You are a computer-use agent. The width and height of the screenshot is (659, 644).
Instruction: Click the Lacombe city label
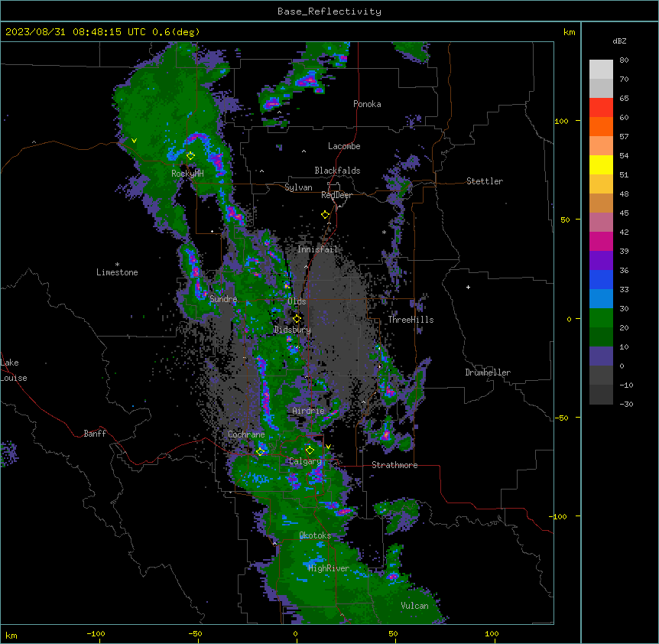[x=344, y=146]
